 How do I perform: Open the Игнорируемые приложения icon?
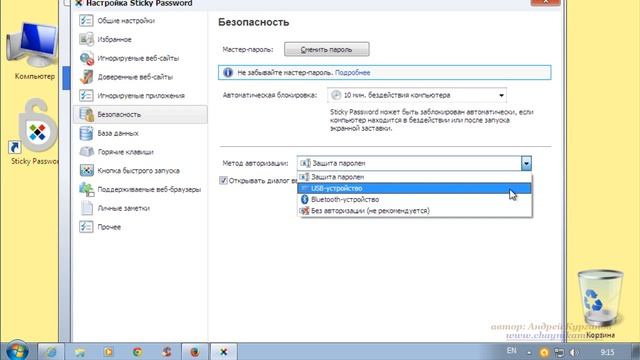(86, 96)
